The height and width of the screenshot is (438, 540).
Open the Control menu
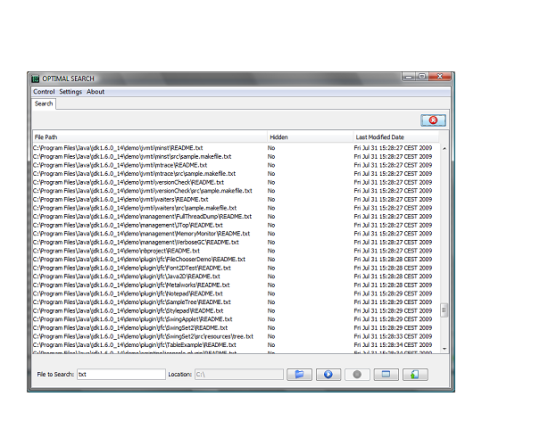tap(44, 92)
